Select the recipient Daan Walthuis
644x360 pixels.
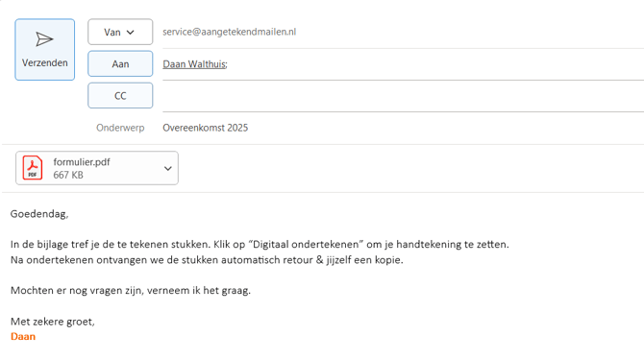tap(194, 64)
